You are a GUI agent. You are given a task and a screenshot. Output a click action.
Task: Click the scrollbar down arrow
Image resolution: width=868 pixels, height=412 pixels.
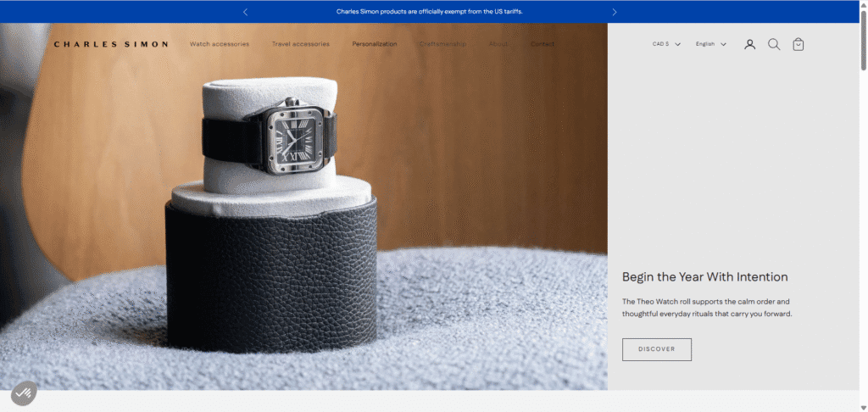[x=863, y=408]
